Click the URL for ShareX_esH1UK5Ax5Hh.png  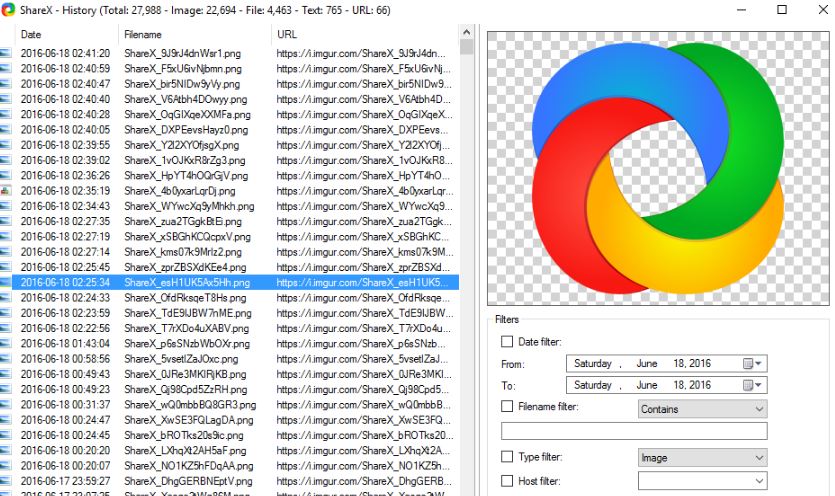(362, 282)
